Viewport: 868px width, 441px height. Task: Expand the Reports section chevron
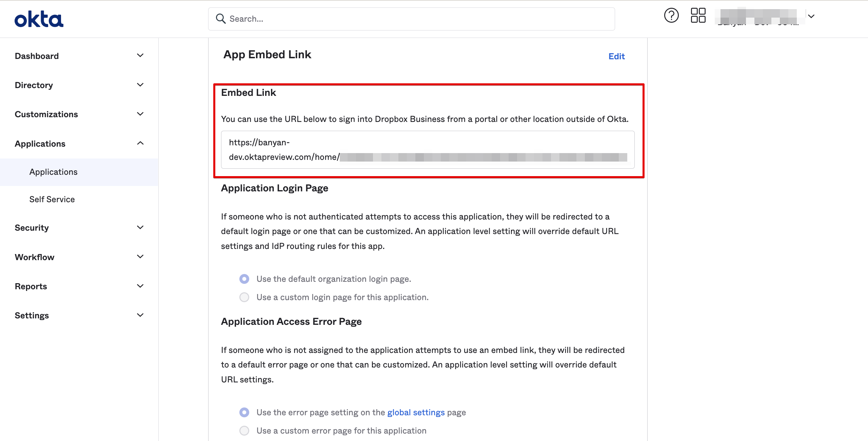point(140,286)
